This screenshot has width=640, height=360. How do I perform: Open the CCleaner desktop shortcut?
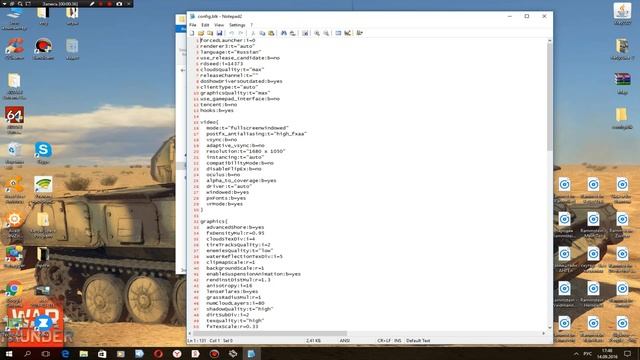(14, 49)
